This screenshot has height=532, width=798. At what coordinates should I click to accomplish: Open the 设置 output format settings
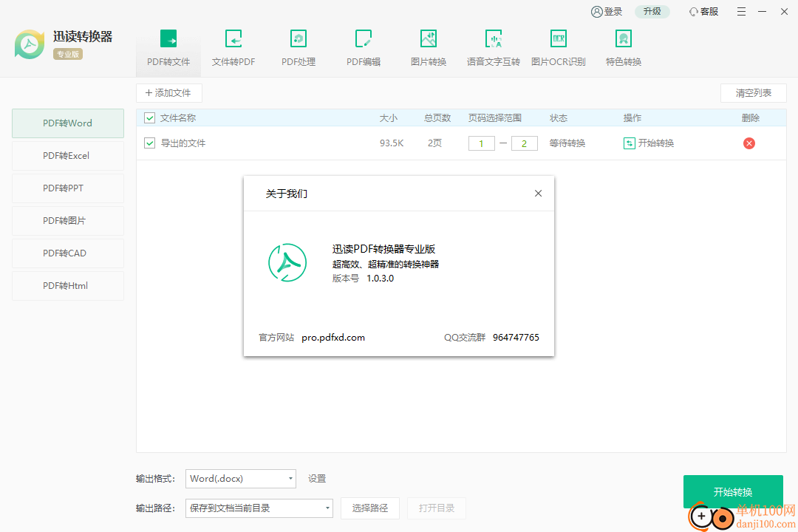(317, 479)
